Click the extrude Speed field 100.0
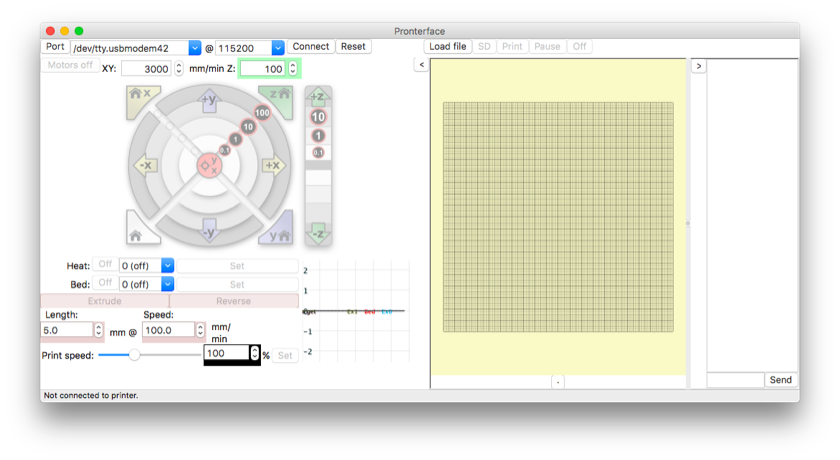The width and height of the screenshot is (840, 460). (169, 330)
